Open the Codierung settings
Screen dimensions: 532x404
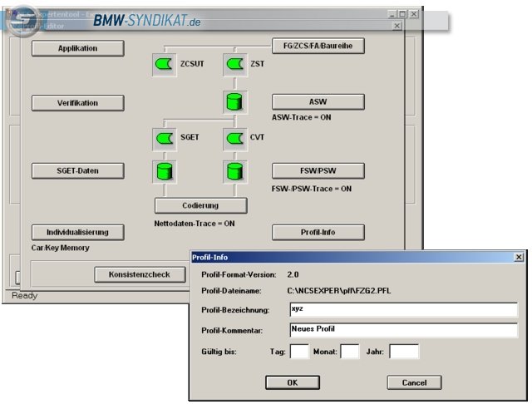(201, 205)
